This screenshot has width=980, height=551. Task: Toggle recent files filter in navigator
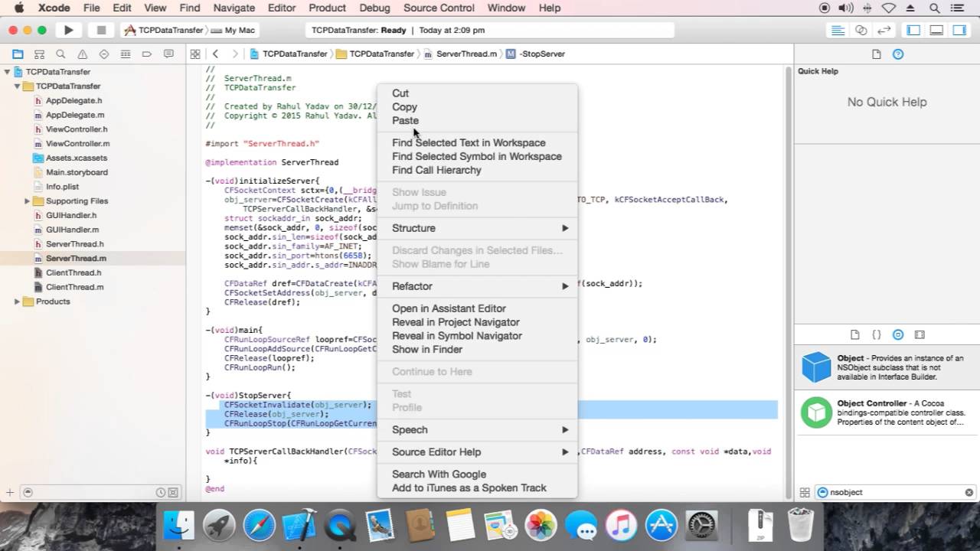[x=161, y=493]
